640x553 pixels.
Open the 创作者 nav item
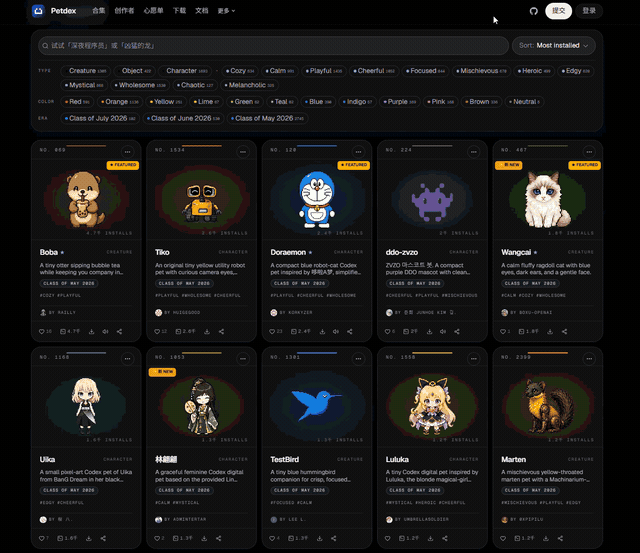[124, 11]
